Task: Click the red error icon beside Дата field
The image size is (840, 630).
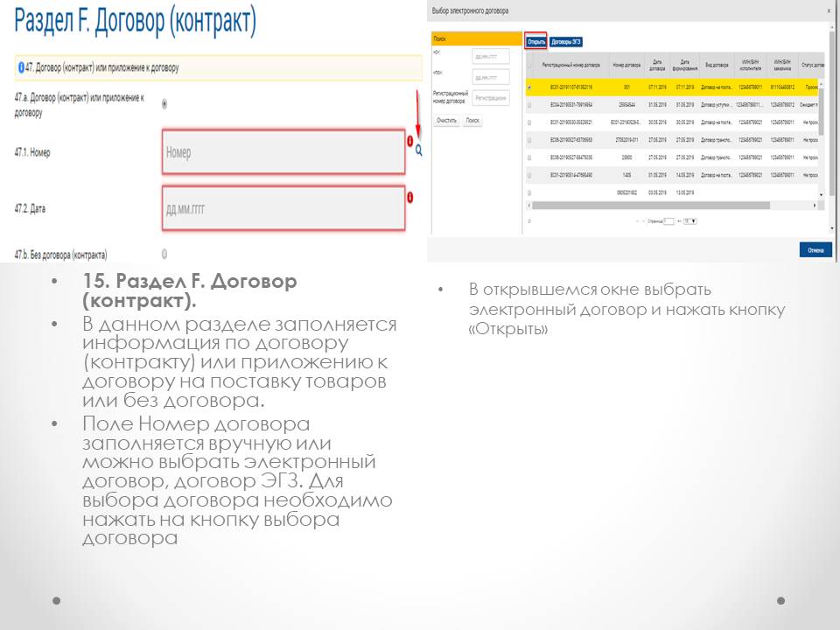Action: click(x=409, y=198)
